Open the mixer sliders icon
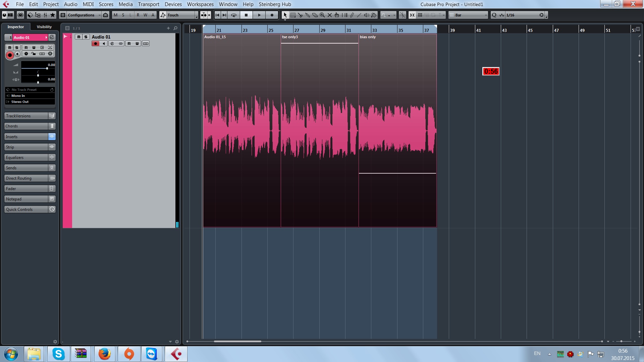 [x=45, y=15]
